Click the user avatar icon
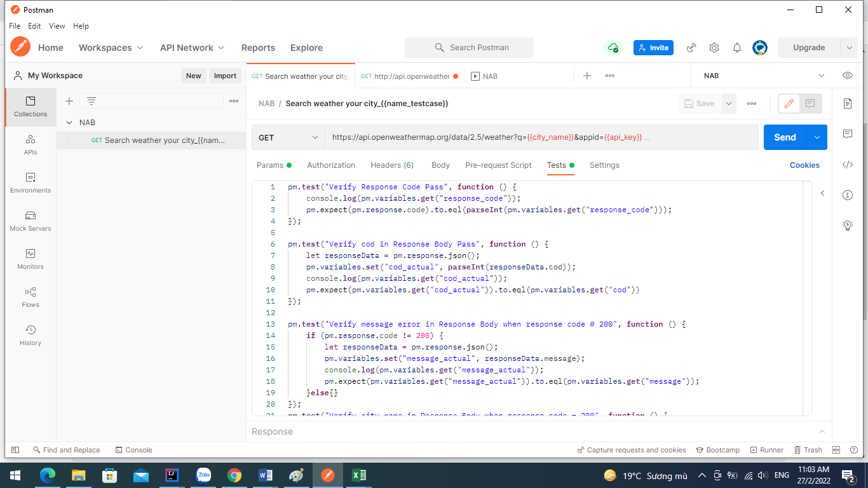The image size is (868, 488). tap(760, 48)
